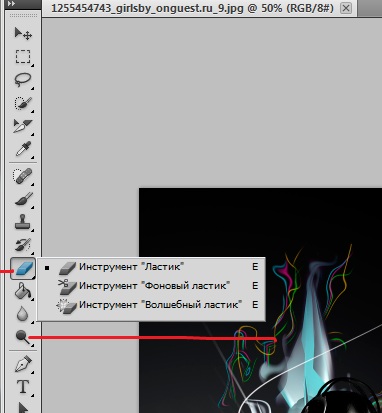Select the Eyedropper tool
Screen dimensions: 382x413
point(23,149)
